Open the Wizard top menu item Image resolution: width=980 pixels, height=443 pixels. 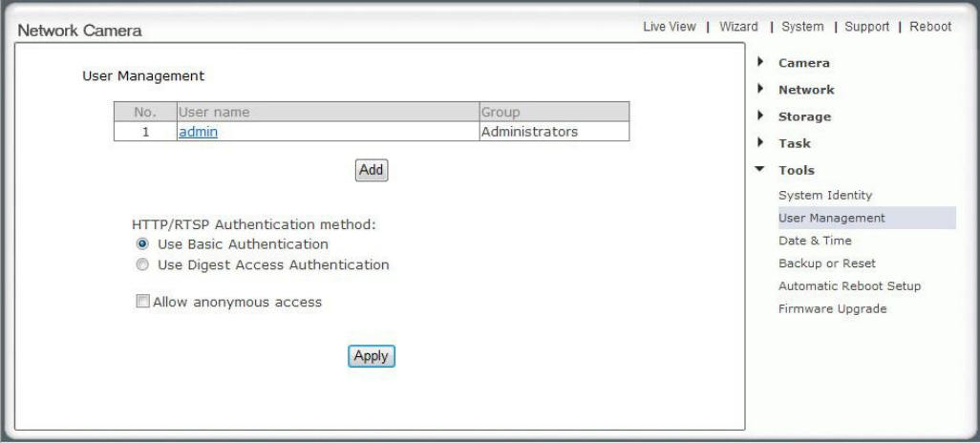click(738, 27)
